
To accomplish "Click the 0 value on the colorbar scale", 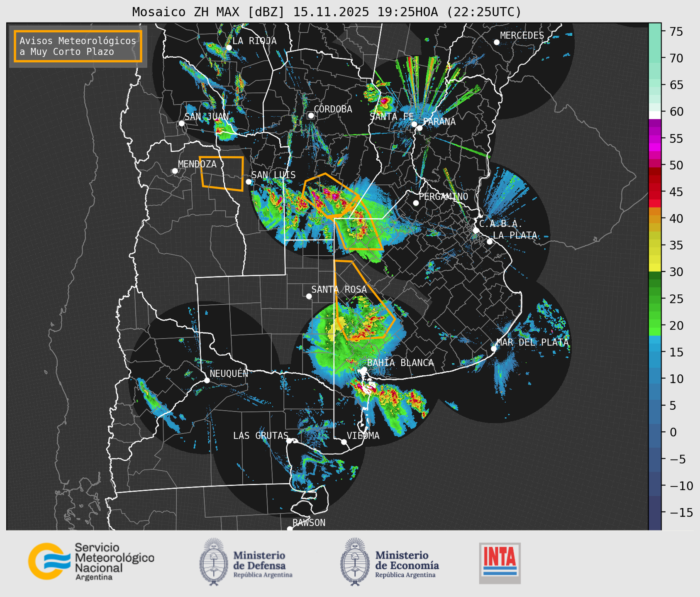I will pyautogui.click(x=673, y=433).
